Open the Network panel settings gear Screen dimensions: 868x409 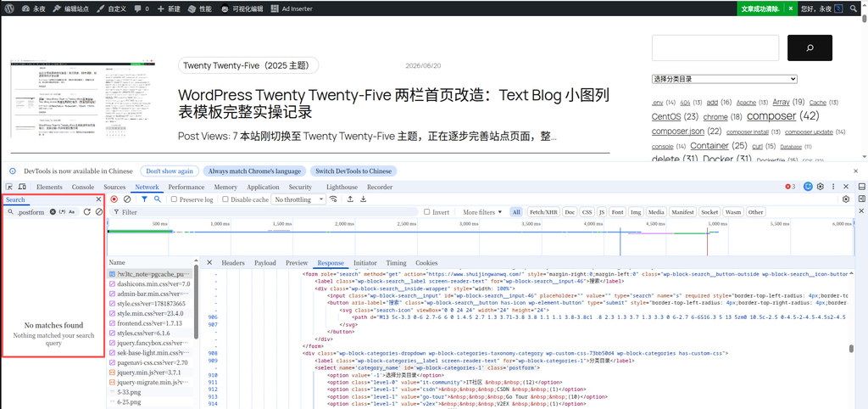845,199
